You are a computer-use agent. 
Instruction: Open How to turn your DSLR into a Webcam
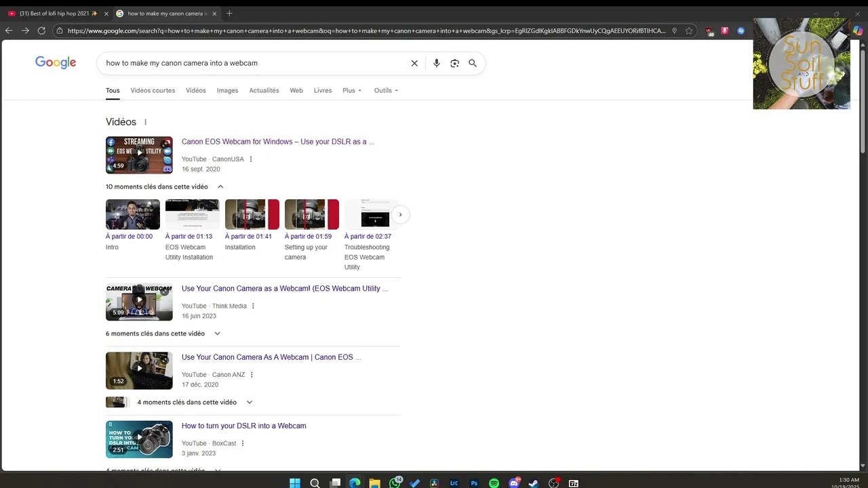pyautogui.click(x=244, y=426)
